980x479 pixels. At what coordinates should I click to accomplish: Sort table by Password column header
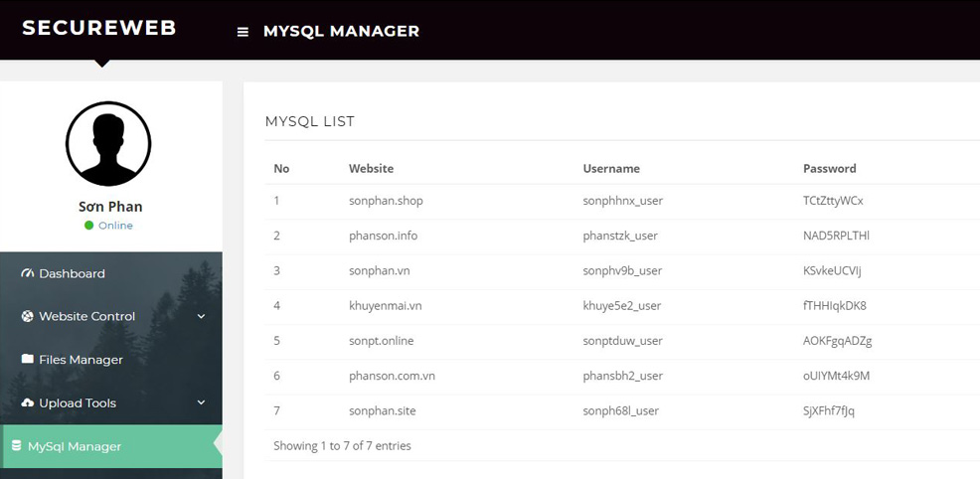pyautogui.click(x=829, y=169)
